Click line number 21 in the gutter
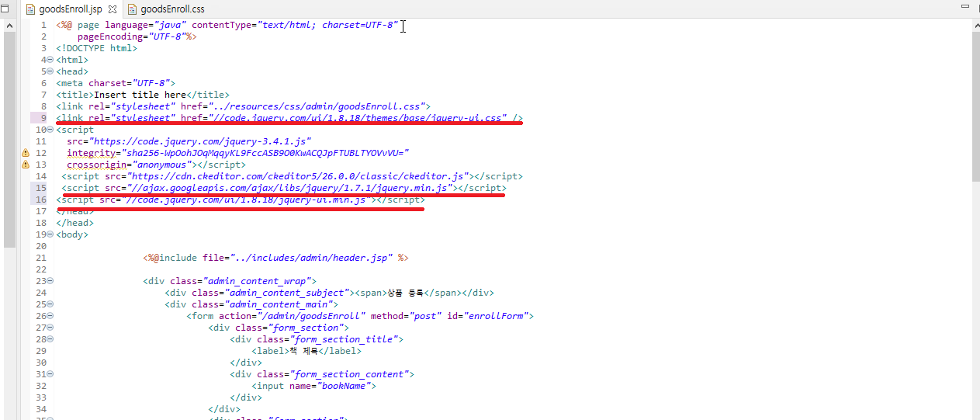Screen dimensions: 980x420 pos(41,258)
